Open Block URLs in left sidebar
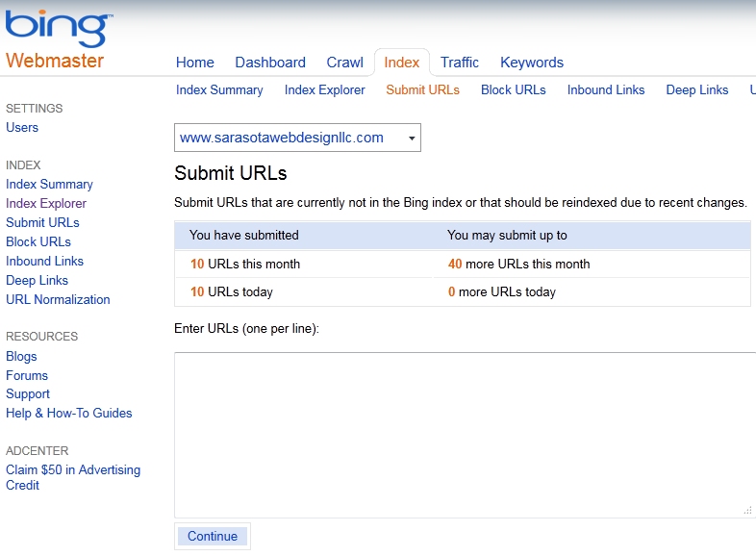The image size is (756, 556). point(38,242)
